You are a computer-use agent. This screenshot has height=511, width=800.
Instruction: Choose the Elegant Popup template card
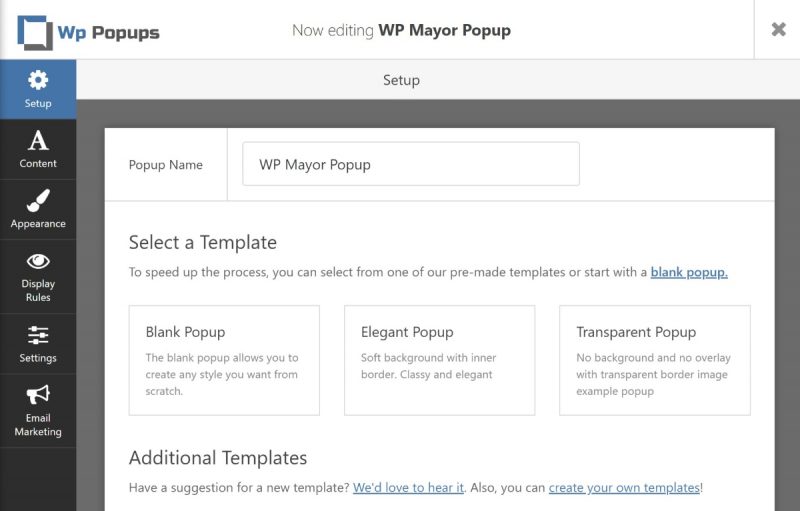(x=439, y=360)
